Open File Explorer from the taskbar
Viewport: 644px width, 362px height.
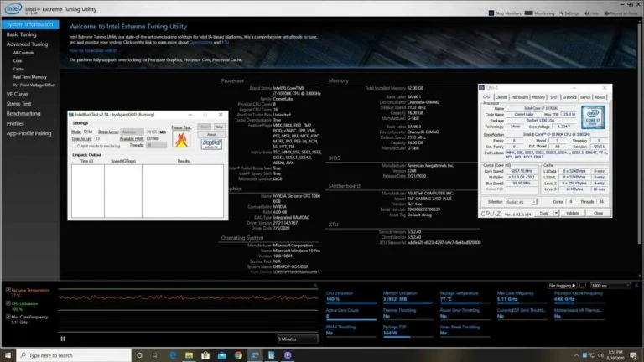pyautogui.click(x=189, y=355)
